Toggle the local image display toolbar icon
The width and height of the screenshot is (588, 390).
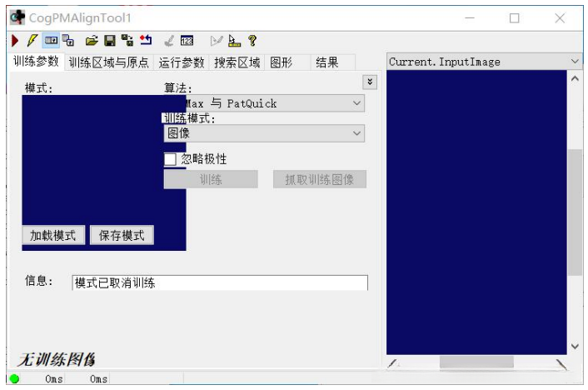pyautogui.click(x=51, y=40)
